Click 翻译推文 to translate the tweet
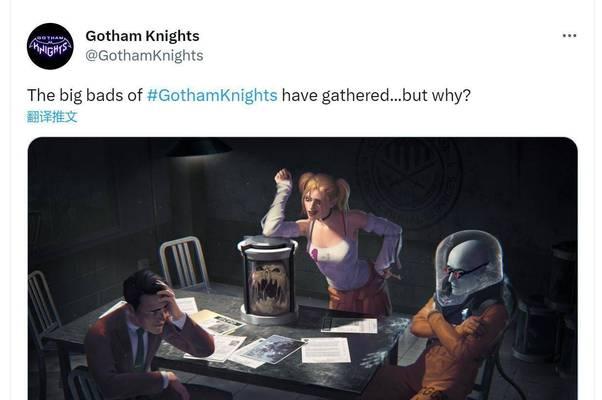602x400 pixels. (52, 117)
